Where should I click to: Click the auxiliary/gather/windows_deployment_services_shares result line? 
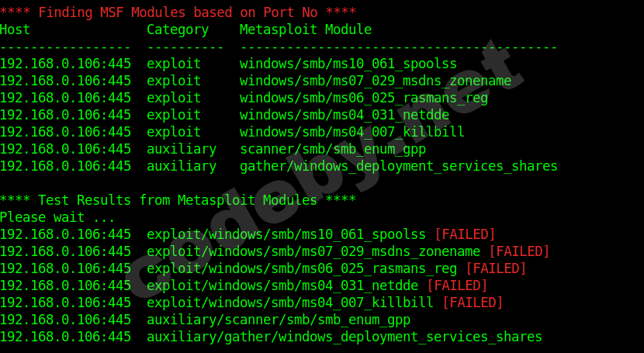344,337
